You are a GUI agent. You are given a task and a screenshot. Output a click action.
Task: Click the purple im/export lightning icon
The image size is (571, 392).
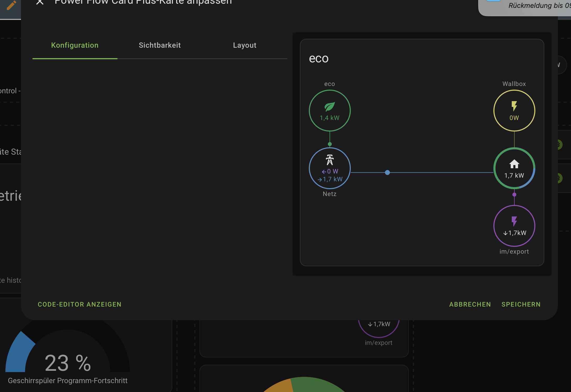click(514, 221)
